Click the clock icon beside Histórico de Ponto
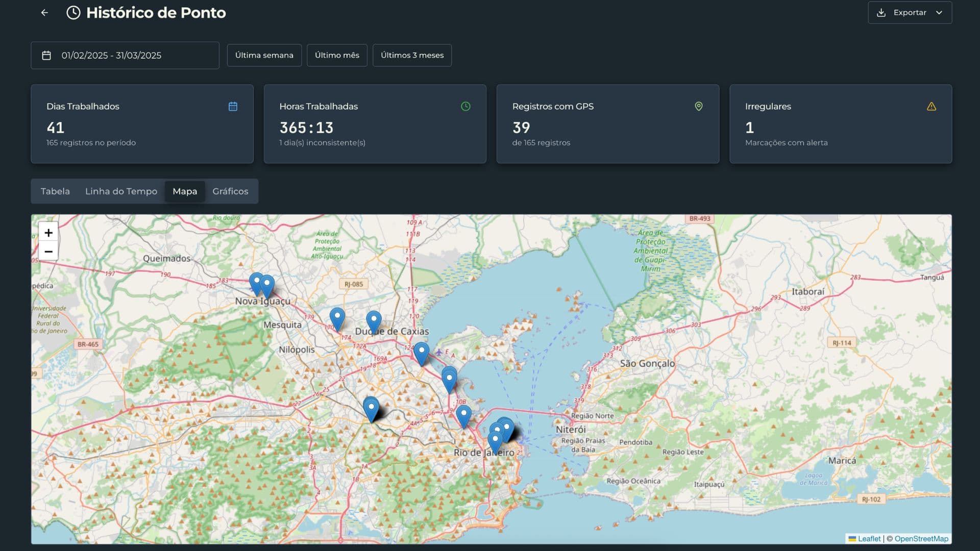Image resolution: width=980 pixels, height=551 pixels. 73,13
